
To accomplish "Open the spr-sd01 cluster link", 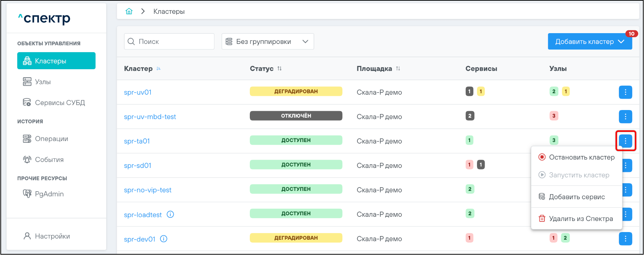I will point(137,165).
